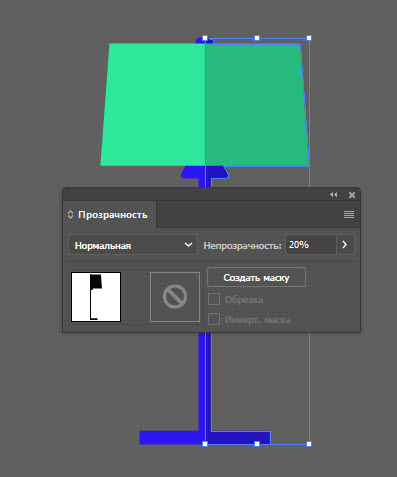Select the dark green lampshade half
Image resolution: width=397 pixels, height=477 pixels.
coord(257,105)
